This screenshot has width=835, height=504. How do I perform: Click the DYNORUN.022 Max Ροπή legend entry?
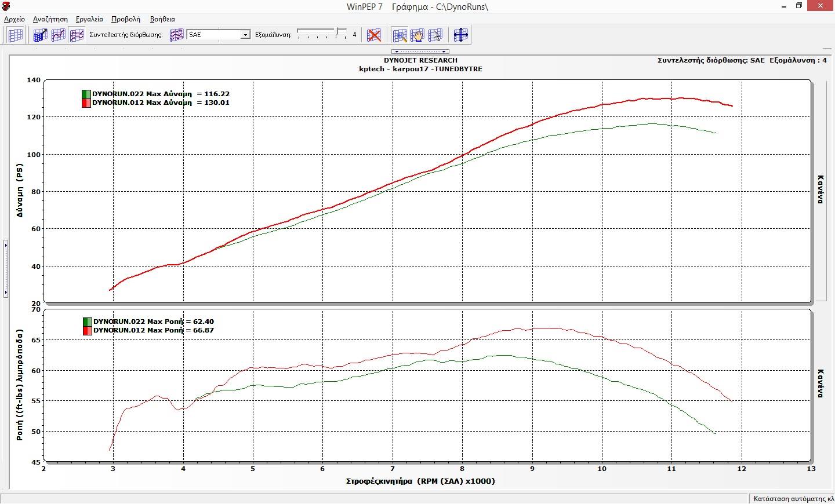[x=154, y=322]
